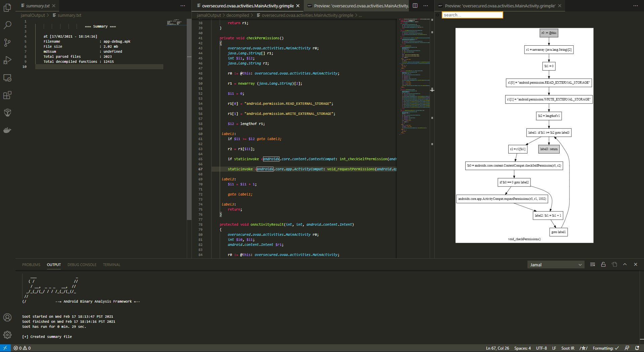
Task: Click the search field in the graph preview
Action: pyautogui.click(x=472, y=15)
